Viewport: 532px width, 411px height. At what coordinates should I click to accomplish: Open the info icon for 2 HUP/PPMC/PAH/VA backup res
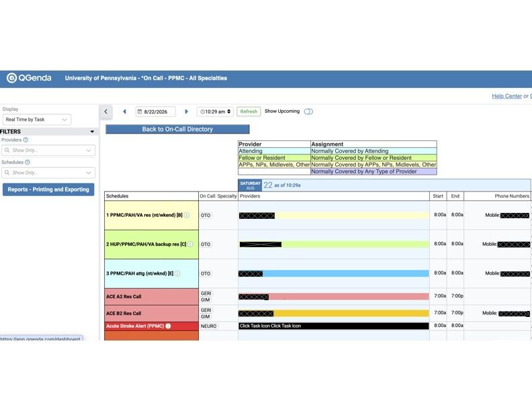[x=190, y=244]
